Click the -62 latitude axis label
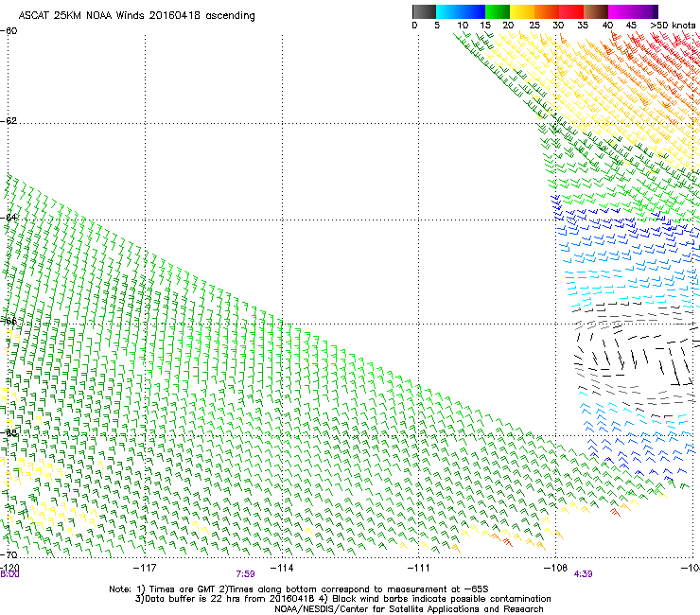The image size is (700, 615). click(9, 121)
